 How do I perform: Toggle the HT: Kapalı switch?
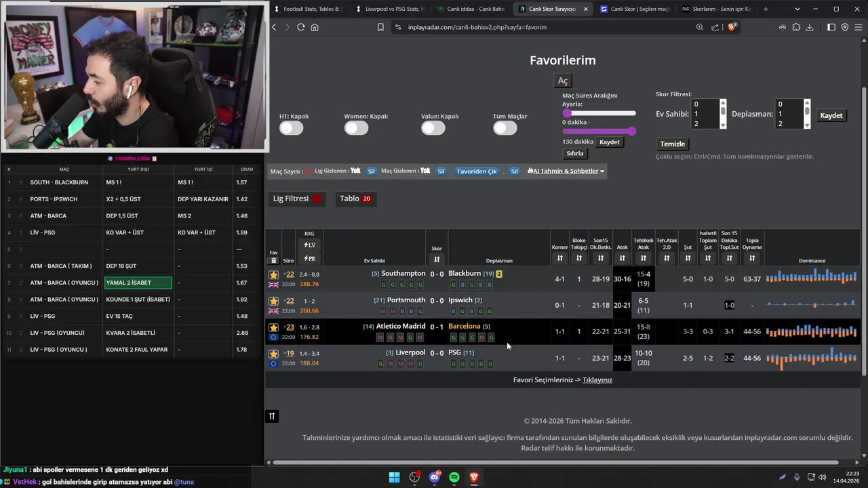coord(292,127)
